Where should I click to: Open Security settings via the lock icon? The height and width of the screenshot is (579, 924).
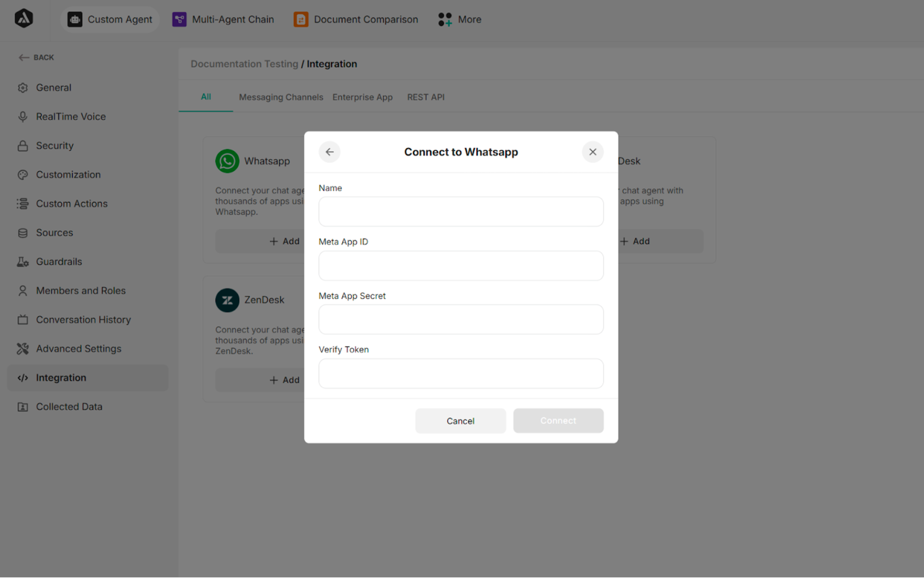click(x=23, y=146)
